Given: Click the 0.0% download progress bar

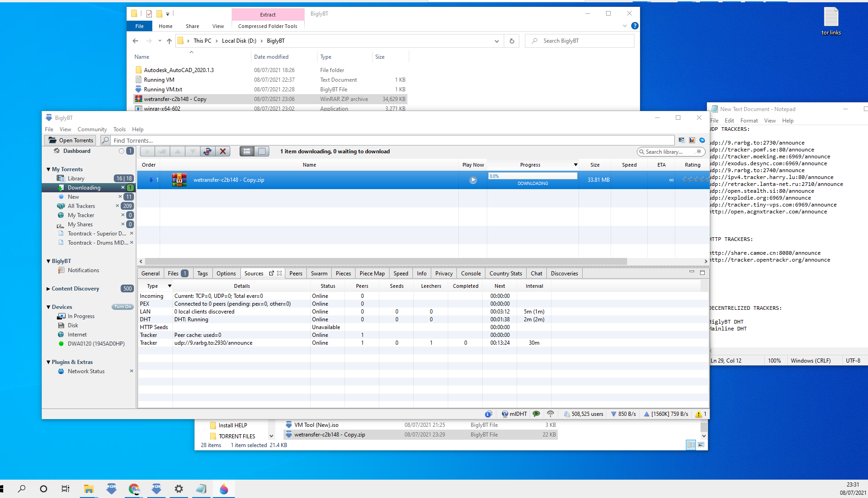Looking at the screenshot, I should [533, 176].
